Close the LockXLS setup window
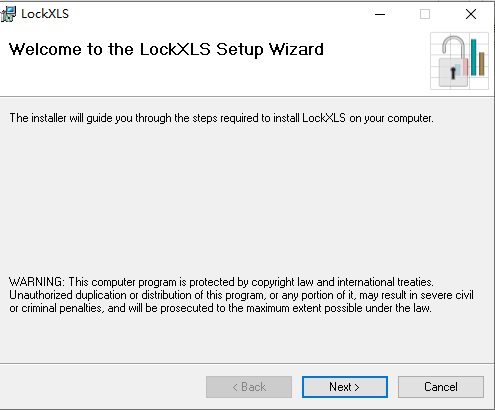The image size is (495, 410). point(471,14)
